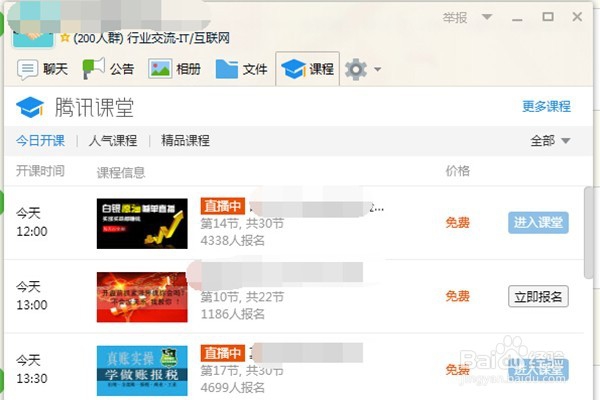Click 进入课堂 for the 12:00 course
The image size is (600, 400).
(x=538, y=222)
